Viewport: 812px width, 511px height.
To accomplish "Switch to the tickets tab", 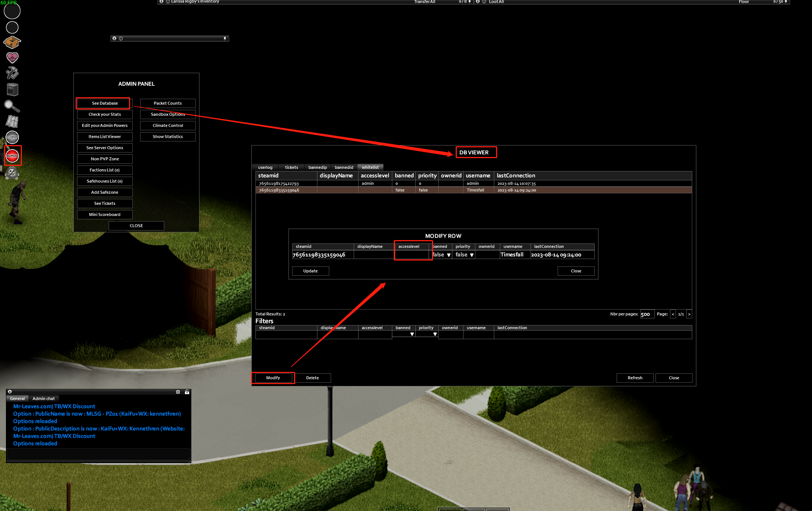I will tap(291, 167).
